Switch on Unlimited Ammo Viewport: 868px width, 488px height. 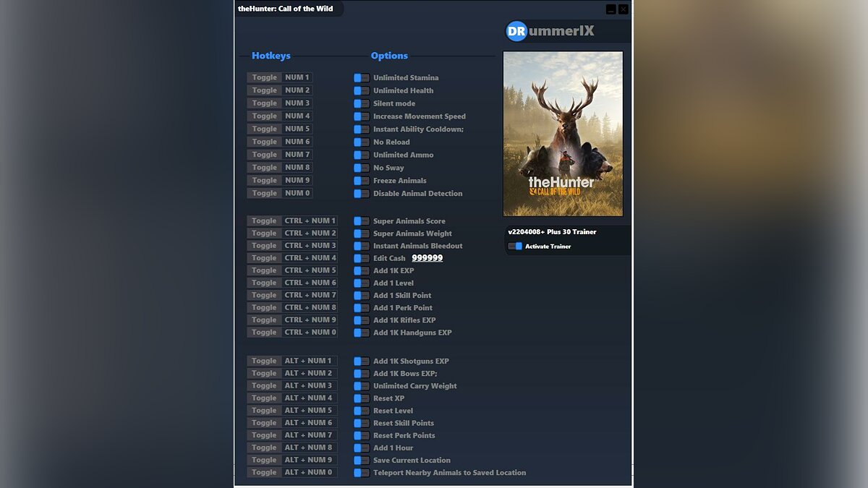pos(361,155)
